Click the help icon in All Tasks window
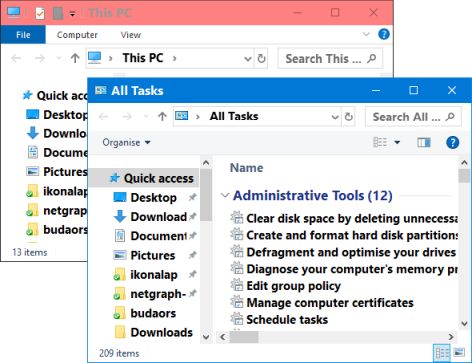 (452, 142)
